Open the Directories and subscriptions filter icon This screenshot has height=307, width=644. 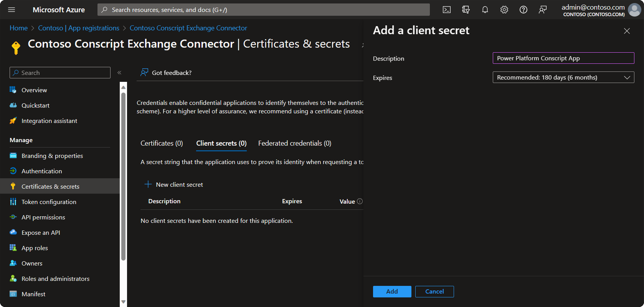point(466,10)
